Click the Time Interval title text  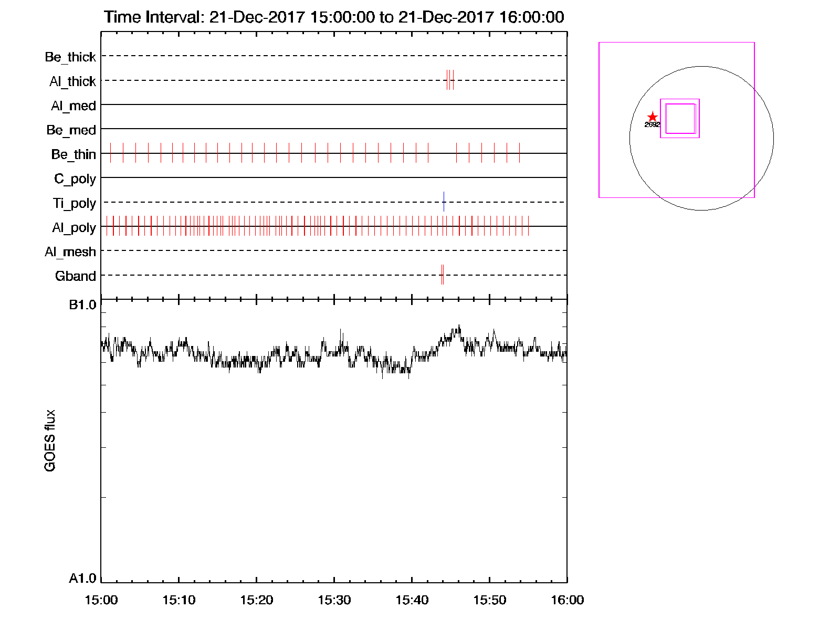click(x=334, y=17)
